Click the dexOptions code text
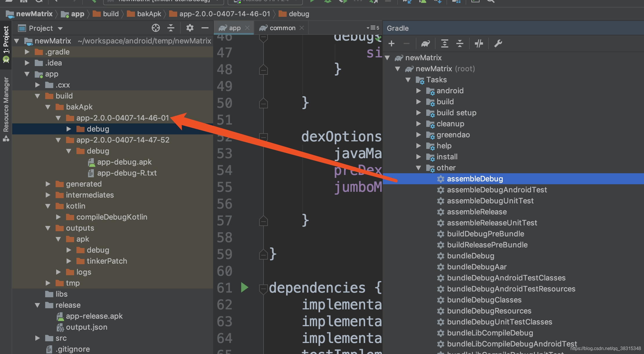The width and height of the screenshot is (644, 354). point(341,136)
